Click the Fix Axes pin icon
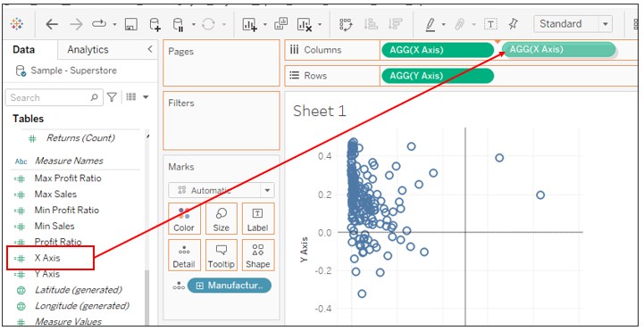Viewport: 644px width, 331px height. tap(513, 24)
